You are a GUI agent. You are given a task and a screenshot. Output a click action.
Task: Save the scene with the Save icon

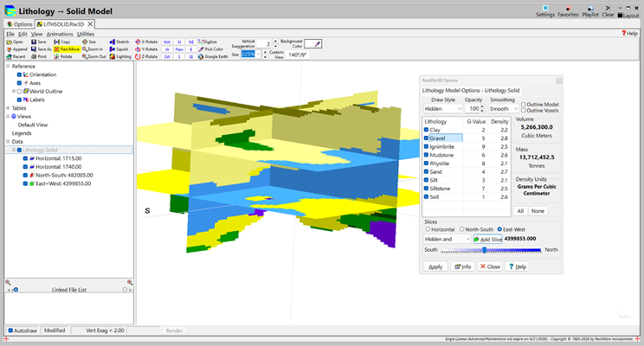click(39, 42)
